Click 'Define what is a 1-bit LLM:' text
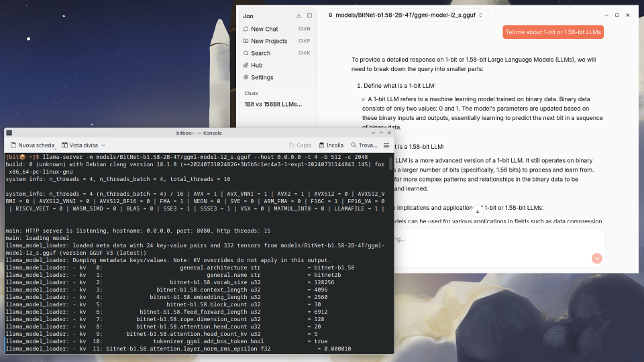This screenshot has width=644, height=362. 400,86
